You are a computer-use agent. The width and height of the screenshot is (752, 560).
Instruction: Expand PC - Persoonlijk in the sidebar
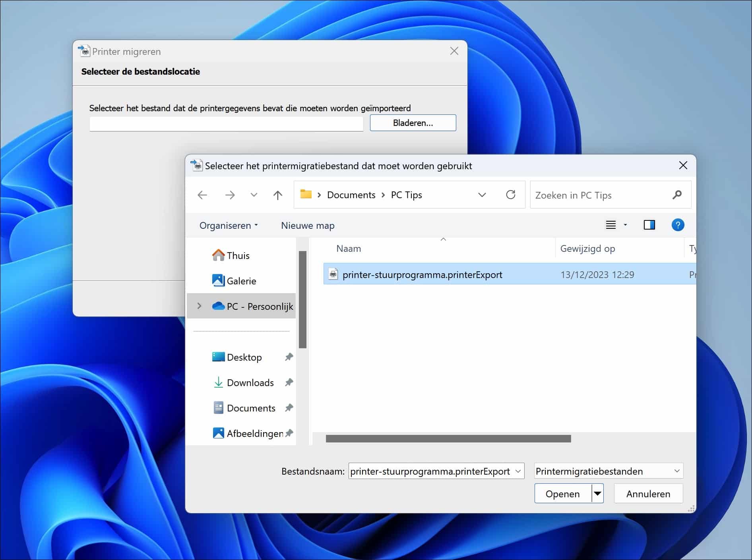pyautogui.click(x=199, y=306)
